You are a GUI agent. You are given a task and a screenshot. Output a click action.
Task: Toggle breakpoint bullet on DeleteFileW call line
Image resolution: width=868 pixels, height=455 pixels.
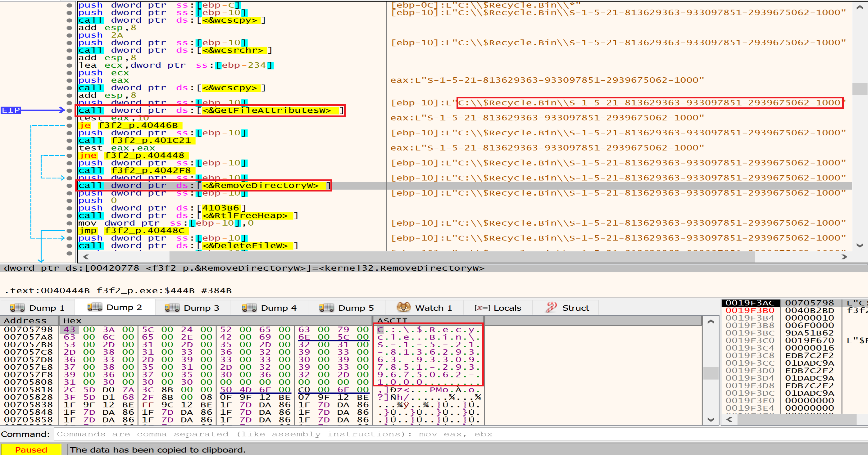(x=70, y=246)
